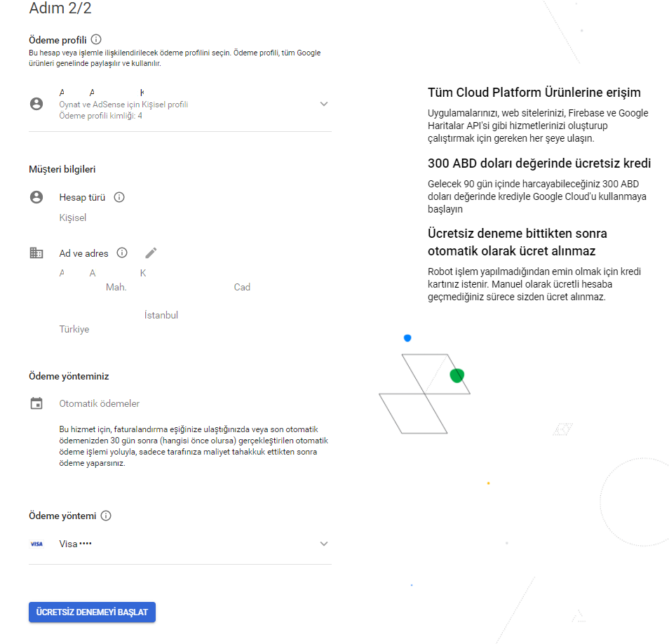Expand the Visa payment method chevron
Image resolution: width=669 pixels, height=644 pixels.
click(x=324, y=544)
